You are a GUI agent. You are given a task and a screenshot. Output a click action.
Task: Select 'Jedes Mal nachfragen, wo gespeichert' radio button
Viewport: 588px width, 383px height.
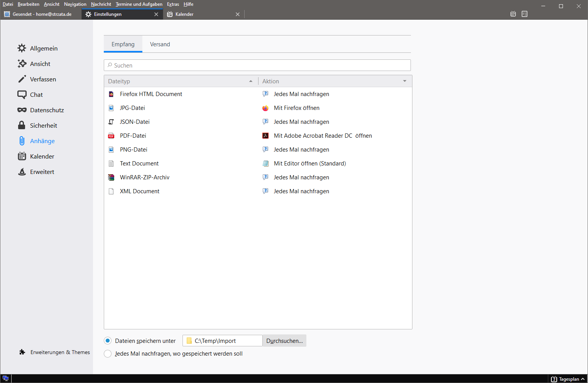click(x=108, y=354)
